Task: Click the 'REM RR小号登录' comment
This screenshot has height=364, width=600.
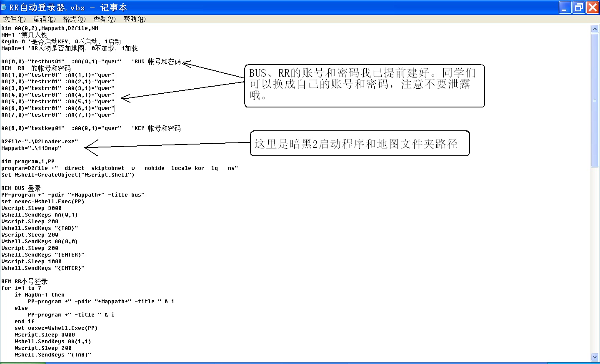Action: point(24,282)
